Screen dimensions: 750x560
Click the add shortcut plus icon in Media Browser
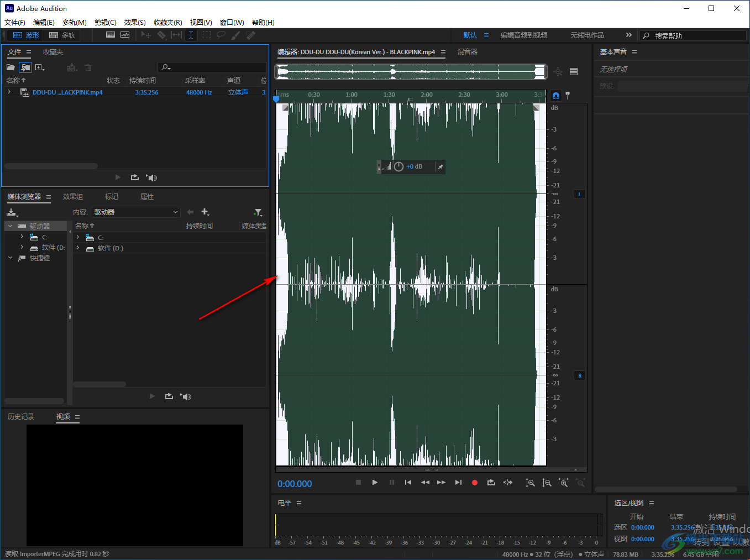(205, 212)
